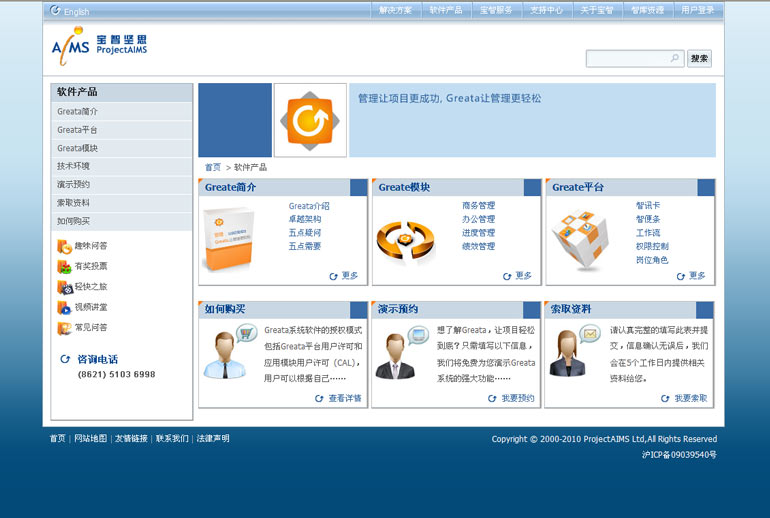
Task: Click the shopping cart person icon
Action: coord(230,351)
